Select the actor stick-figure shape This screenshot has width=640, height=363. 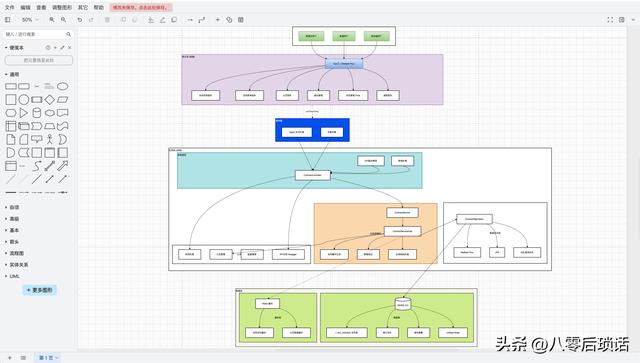click(49, 139)
